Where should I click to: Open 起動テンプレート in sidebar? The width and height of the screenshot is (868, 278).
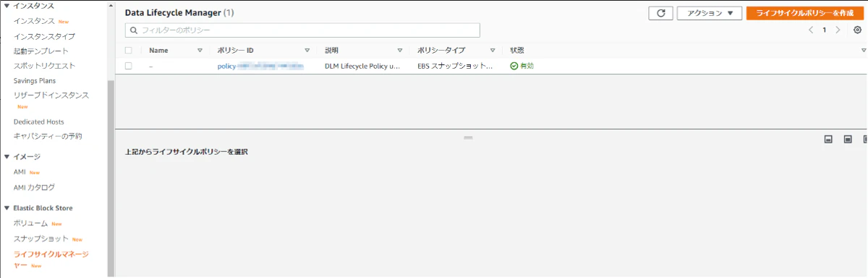coord(41,51)
